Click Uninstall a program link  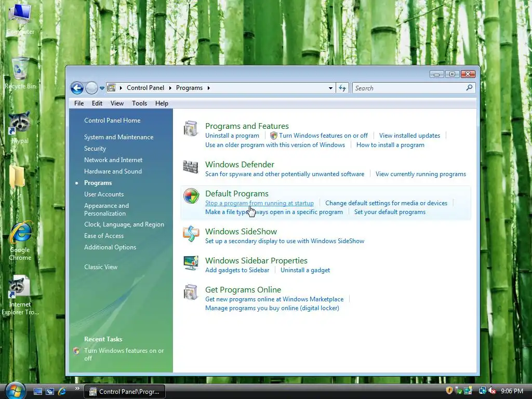click(x=232, y=136)
